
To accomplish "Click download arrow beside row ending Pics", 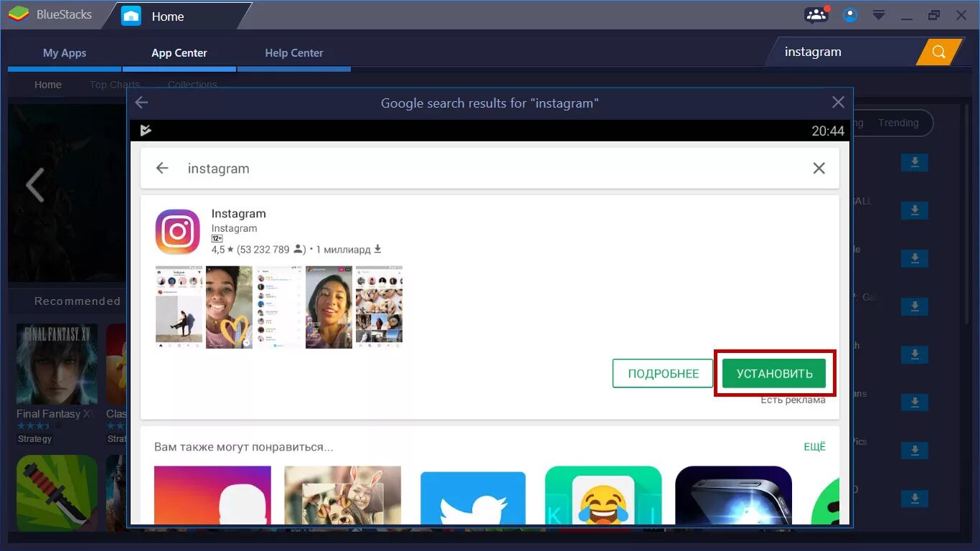I will pyautogui.click(x=915, y=451).
